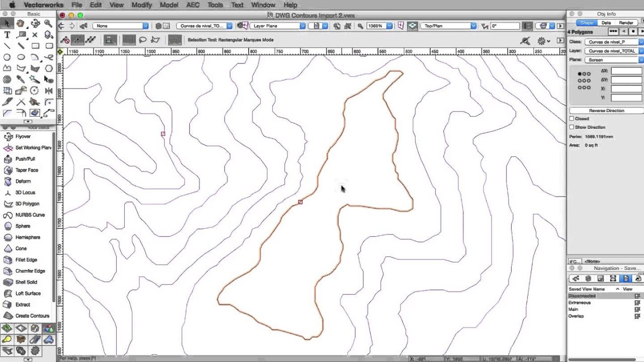This screenshot has height=362, width=644.
Task: Select the Selection arrow tool
Action: tap(7, 23)
